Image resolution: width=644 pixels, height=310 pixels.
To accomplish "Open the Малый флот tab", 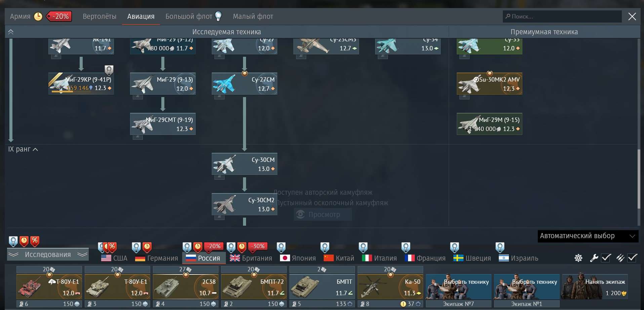I will point(253,16).
